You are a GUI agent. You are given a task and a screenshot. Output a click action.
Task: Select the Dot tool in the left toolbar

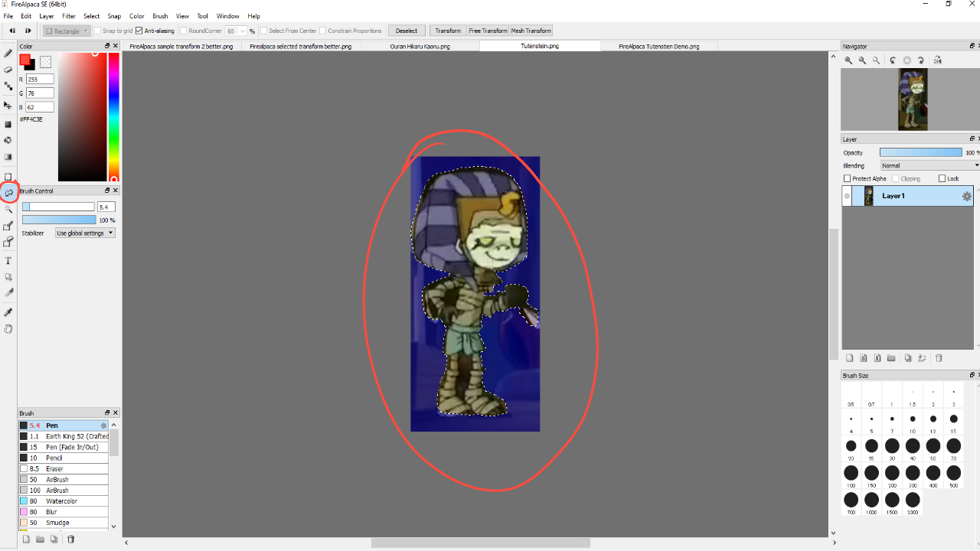[8, 87]
